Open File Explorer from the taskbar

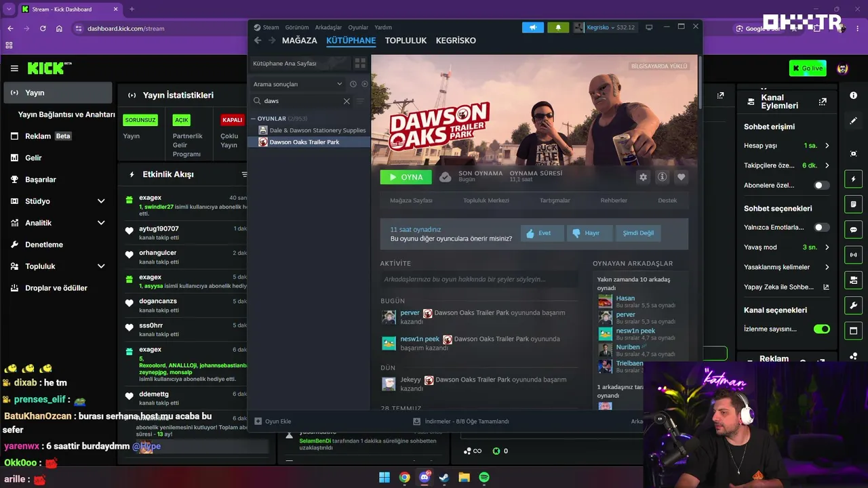[x=465, y=477]
